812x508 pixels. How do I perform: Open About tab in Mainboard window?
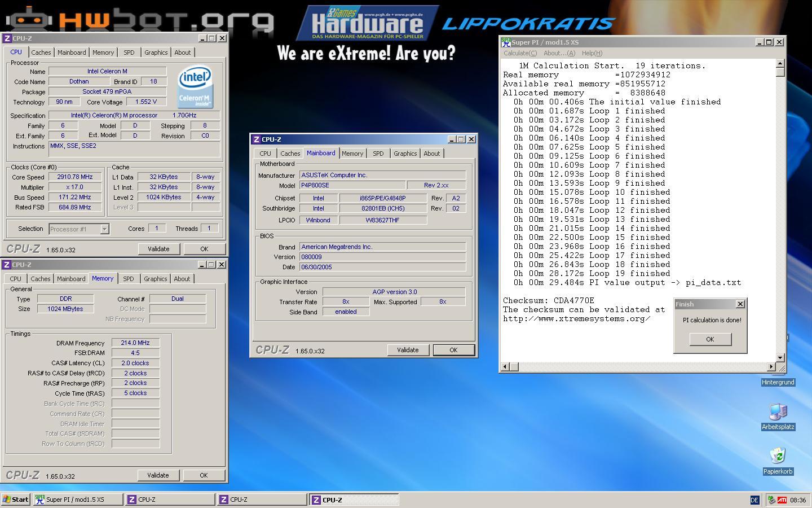tap(431, 154)
